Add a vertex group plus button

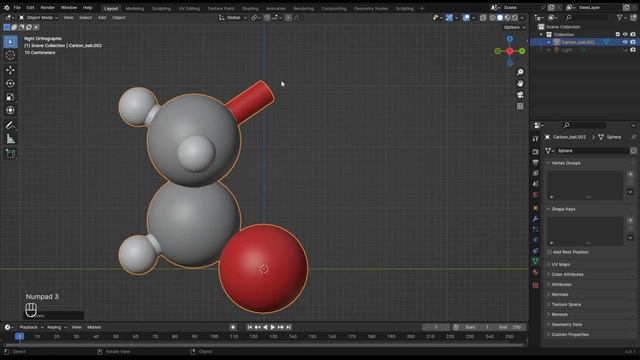(630, 174)
